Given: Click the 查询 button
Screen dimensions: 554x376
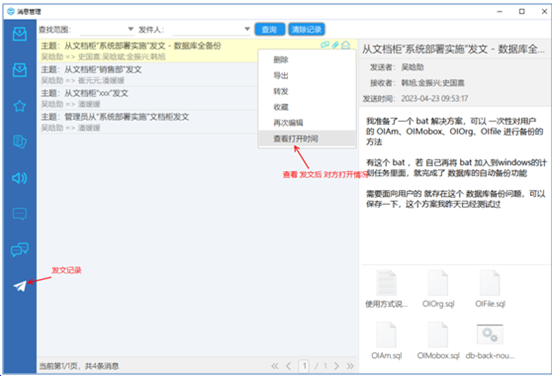Looking at the screenshot, I should 270,29.
